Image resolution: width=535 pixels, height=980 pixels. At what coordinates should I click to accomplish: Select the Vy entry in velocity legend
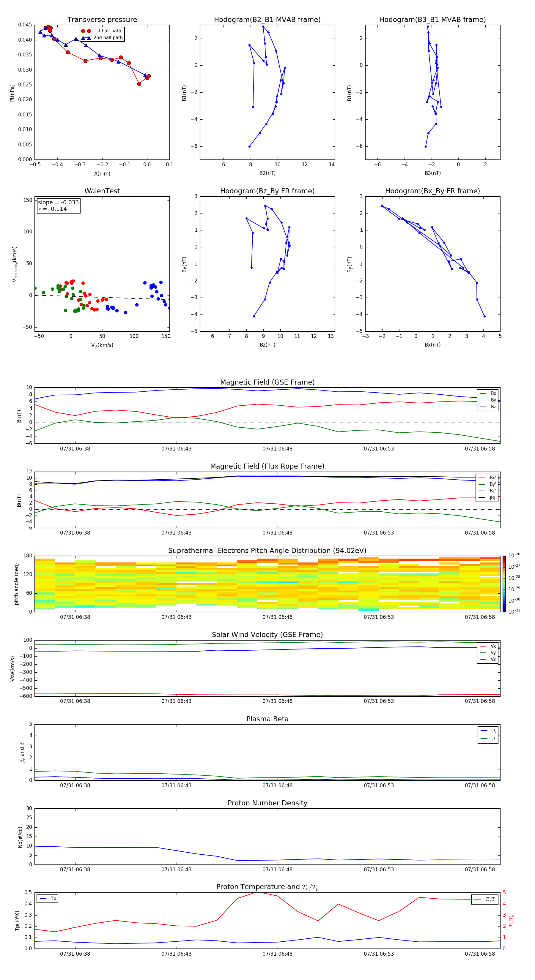pyautogui.click(x=488, y=653)
